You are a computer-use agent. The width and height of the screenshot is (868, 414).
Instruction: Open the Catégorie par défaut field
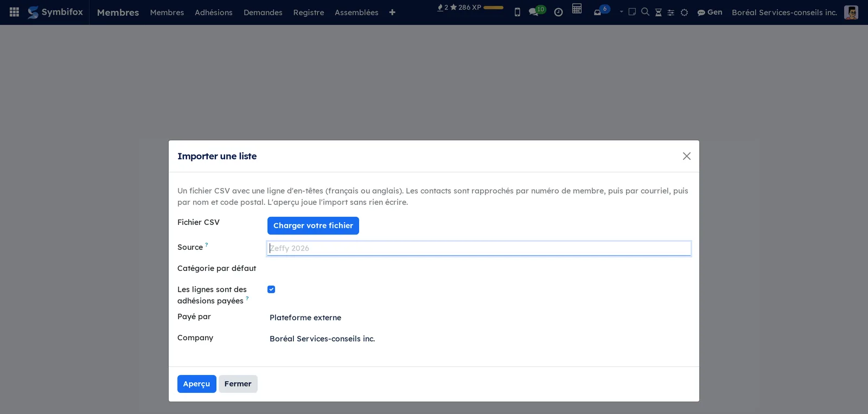click(x=479, y=269)
